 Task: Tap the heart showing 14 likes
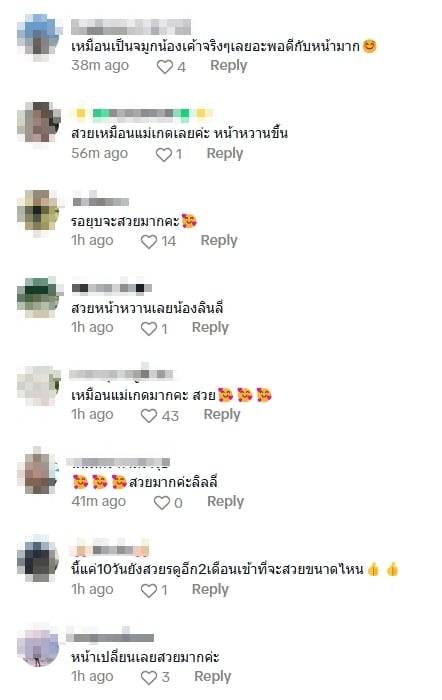point(149,242)
